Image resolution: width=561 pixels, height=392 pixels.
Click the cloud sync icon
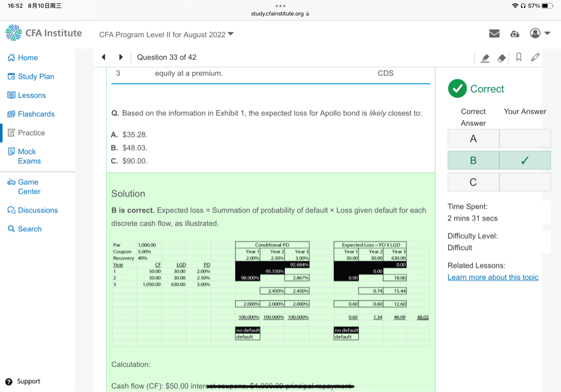tap(514, 34)
